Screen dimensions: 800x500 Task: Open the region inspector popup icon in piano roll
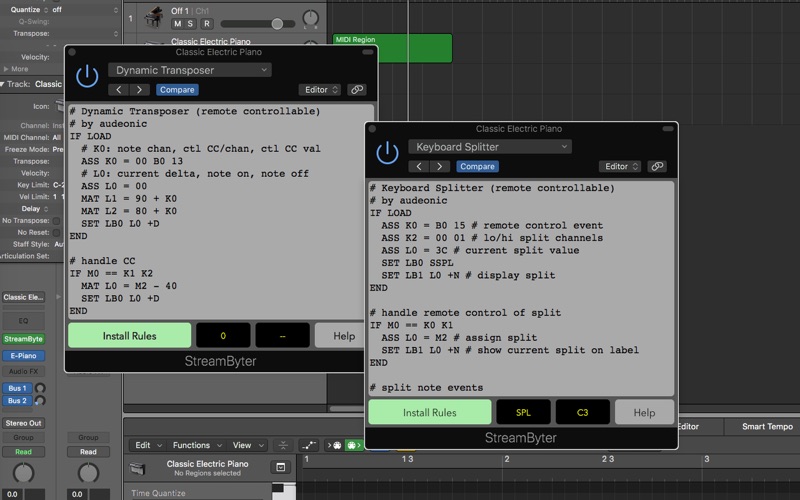pyautogui.click(x=281, y=467)
